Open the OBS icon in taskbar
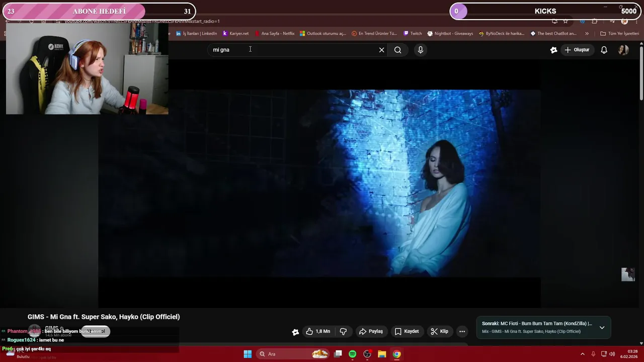644x362 pixels. click(x=367, y=354)
